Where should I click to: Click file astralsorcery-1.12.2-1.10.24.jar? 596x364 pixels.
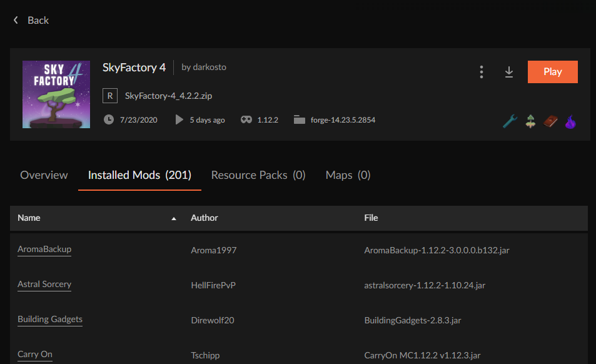click(425, 285)
